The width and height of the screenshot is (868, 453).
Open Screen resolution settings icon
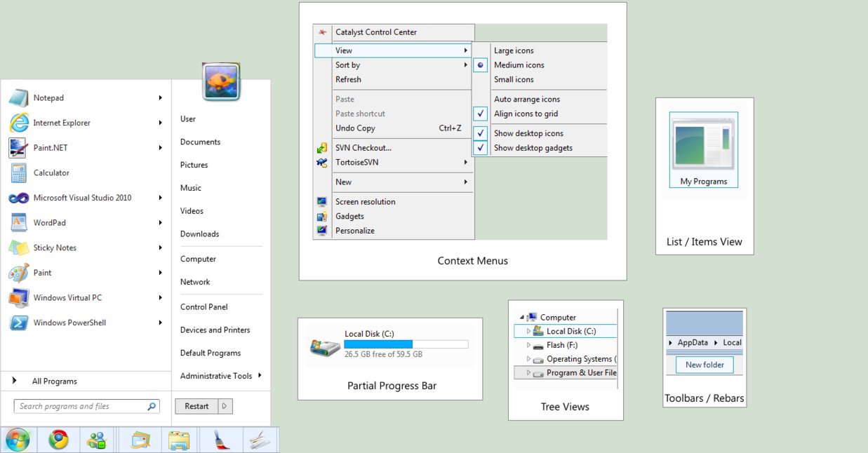322,201
